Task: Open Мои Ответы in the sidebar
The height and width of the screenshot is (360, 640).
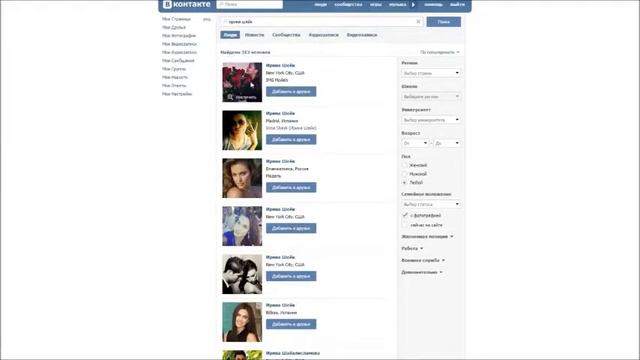Action: click(x=174, y=86)
